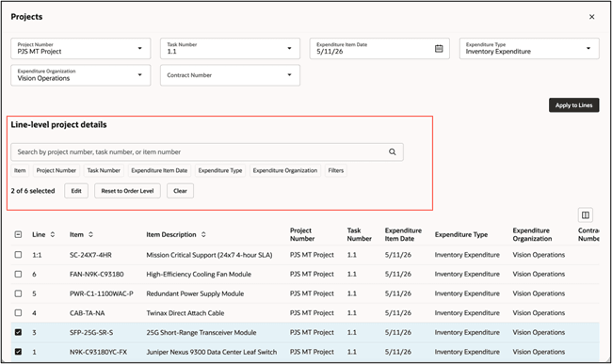
Task: Check the FAN-N9K-C93180 row checkbox
Action: tap(18, 274)
